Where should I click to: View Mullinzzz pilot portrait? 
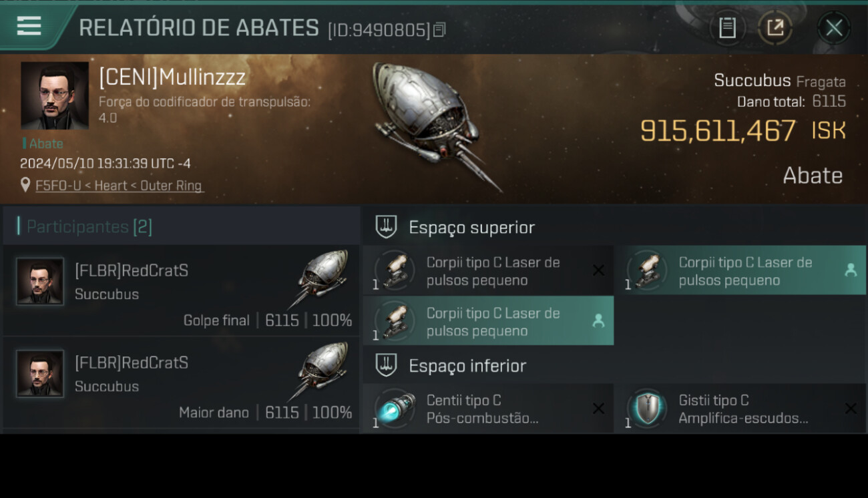click(55, 95)
